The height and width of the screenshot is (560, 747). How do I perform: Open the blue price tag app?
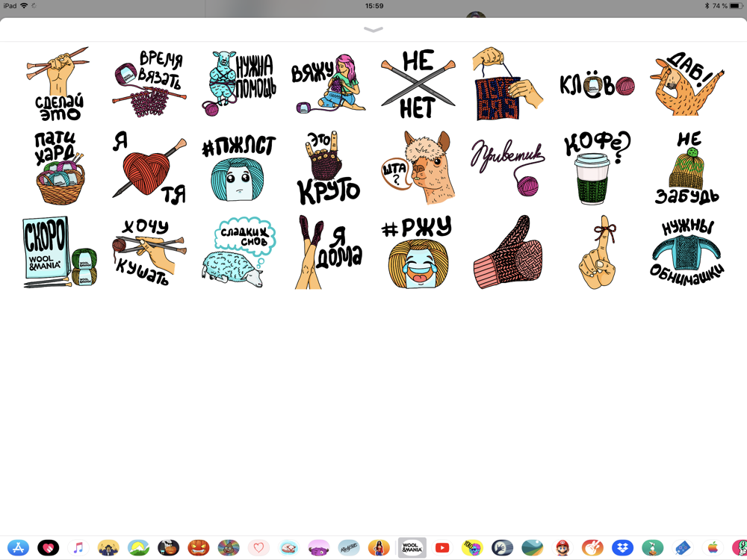pyautogui.click(x=683, y=547)
